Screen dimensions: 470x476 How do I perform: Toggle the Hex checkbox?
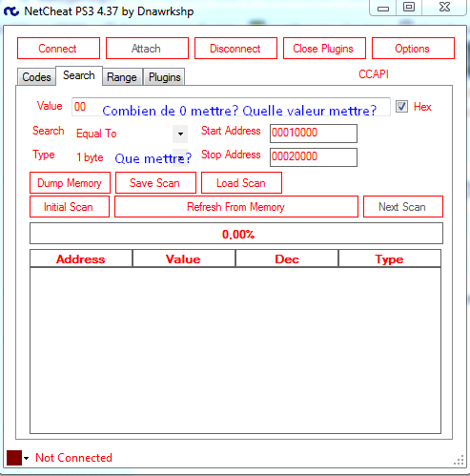coord(401,107)
